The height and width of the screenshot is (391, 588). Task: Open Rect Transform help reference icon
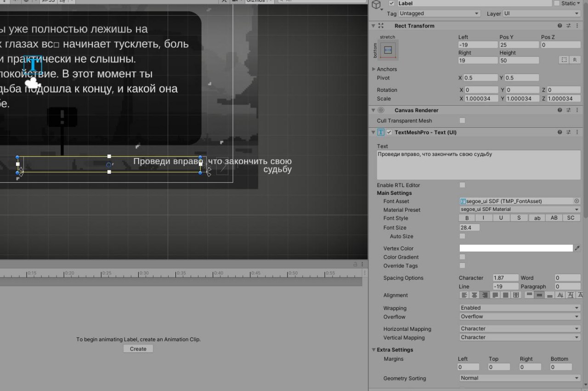click(560, 26)
